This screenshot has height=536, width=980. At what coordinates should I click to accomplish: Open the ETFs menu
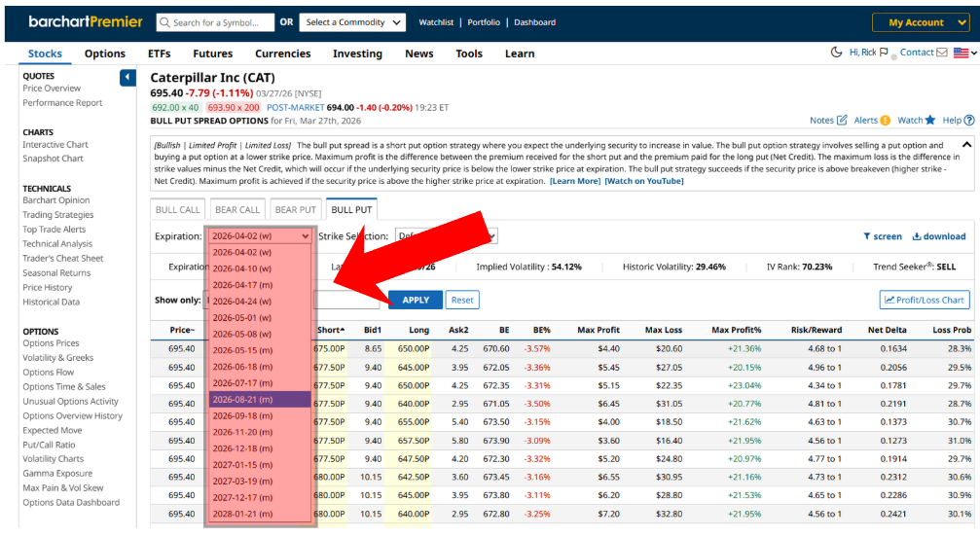coord(160,54)
